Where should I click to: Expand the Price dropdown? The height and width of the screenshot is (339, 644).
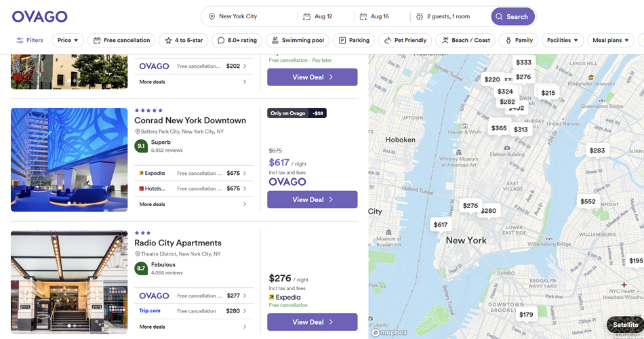click(68, 40)
